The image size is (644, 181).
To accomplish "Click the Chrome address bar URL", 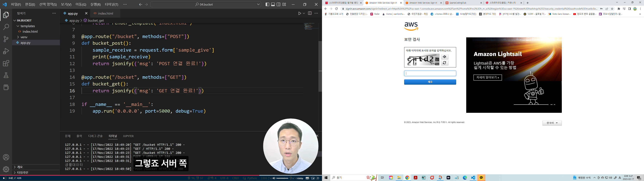I will click(x=471, y=9).
